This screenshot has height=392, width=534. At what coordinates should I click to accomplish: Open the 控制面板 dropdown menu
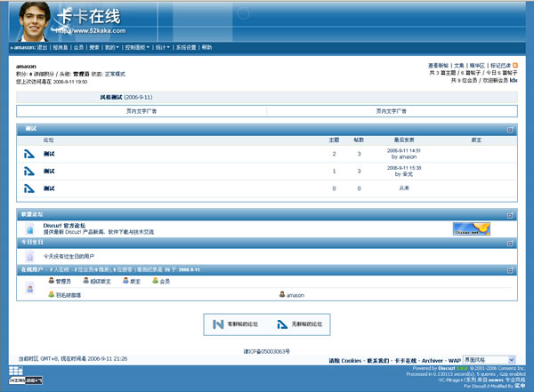pos(137,47)
